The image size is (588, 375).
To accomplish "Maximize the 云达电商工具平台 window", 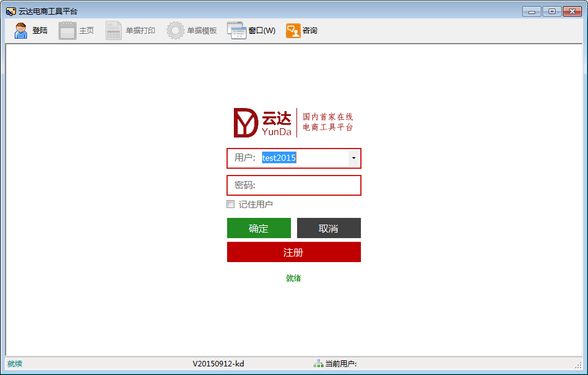I will pyautogui.click(x=551, y=11).
